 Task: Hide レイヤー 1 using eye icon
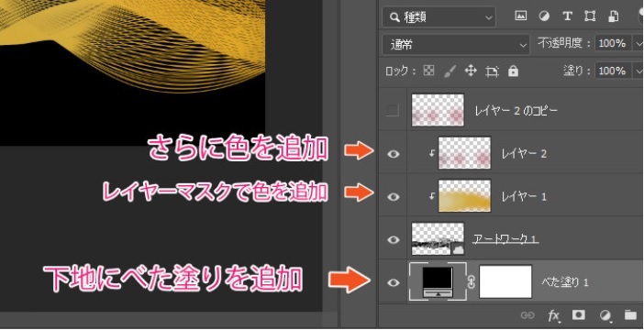[x=394, y=196]
